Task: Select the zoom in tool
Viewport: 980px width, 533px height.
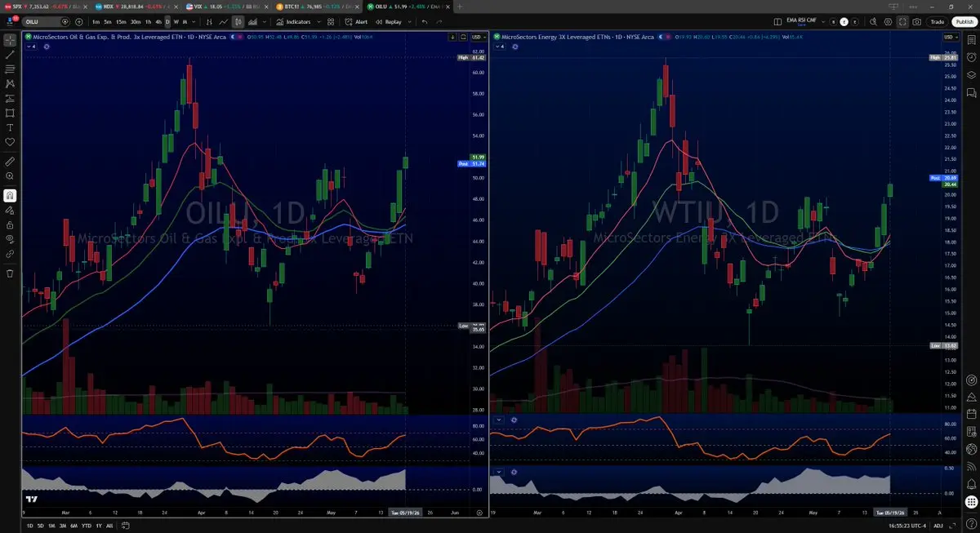Action: 10,176
